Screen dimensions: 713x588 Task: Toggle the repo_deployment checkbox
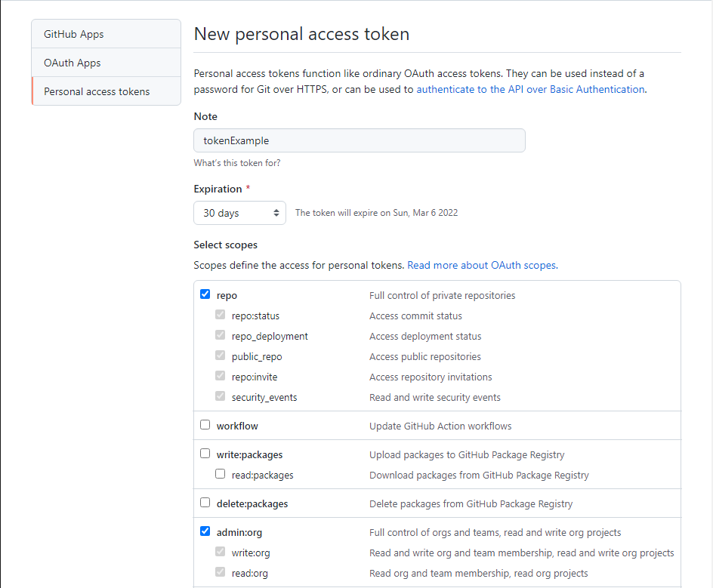(220, 335)
